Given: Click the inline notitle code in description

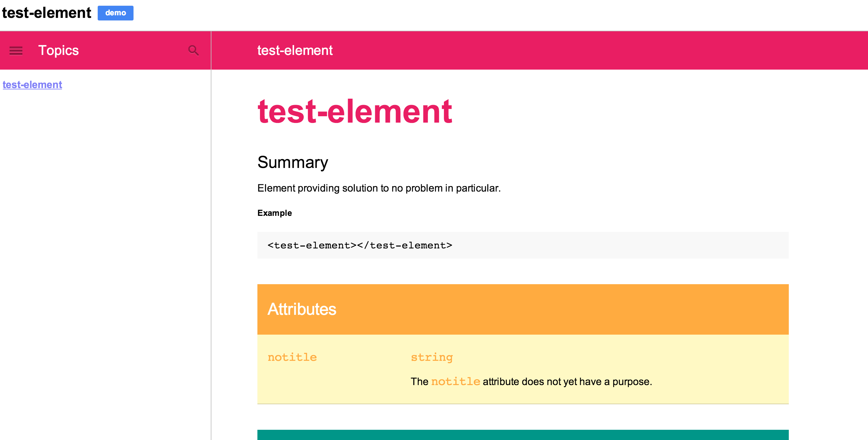Looking at the screenshot, I should coord(456,381).
